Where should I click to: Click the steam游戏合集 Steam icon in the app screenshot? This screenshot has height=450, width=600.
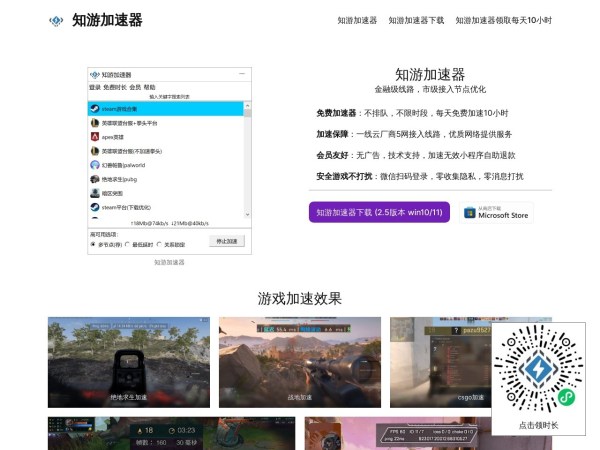click(95, 109)
